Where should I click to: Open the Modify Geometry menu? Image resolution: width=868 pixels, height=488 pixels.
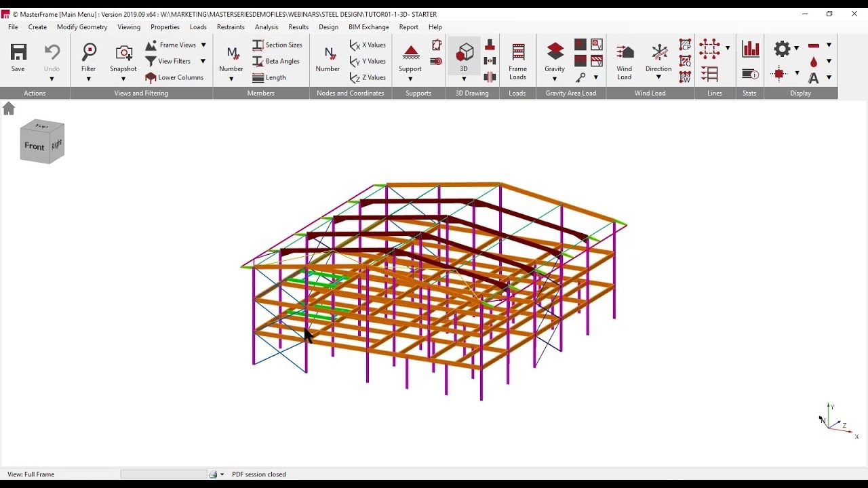(x=82, y=27)
